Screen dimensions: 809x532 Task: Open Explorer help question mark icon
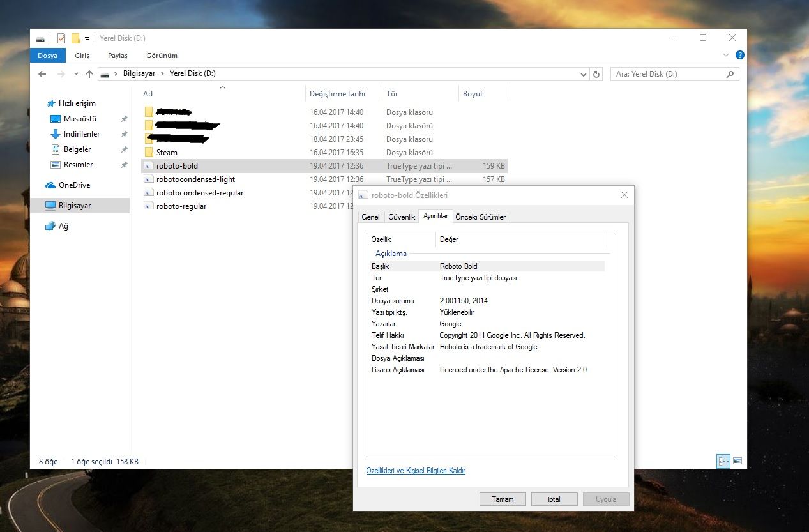tap(739, 56)
